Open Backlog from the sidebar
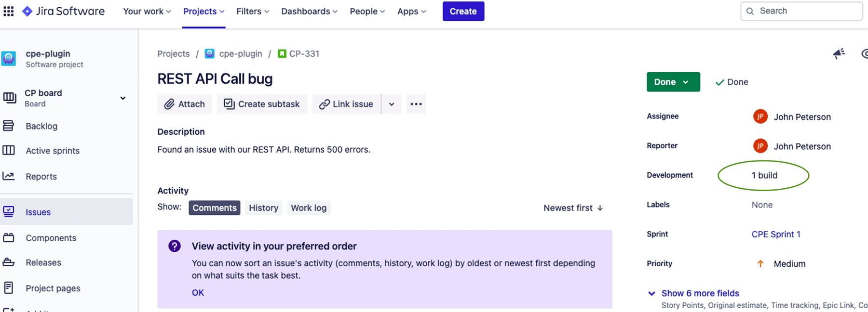Image resolution: width=868 pixels, height=312 pixels. 41,126
